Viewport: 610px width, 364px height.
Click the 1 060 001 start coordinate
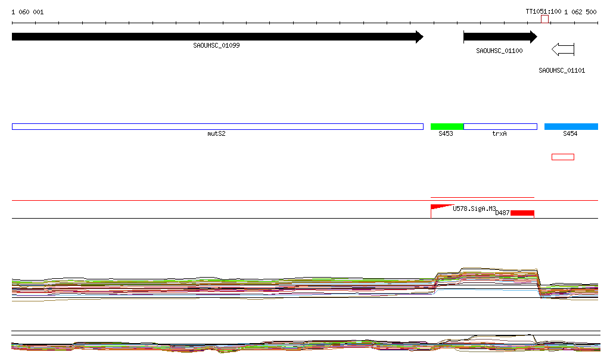coord(27,12)
